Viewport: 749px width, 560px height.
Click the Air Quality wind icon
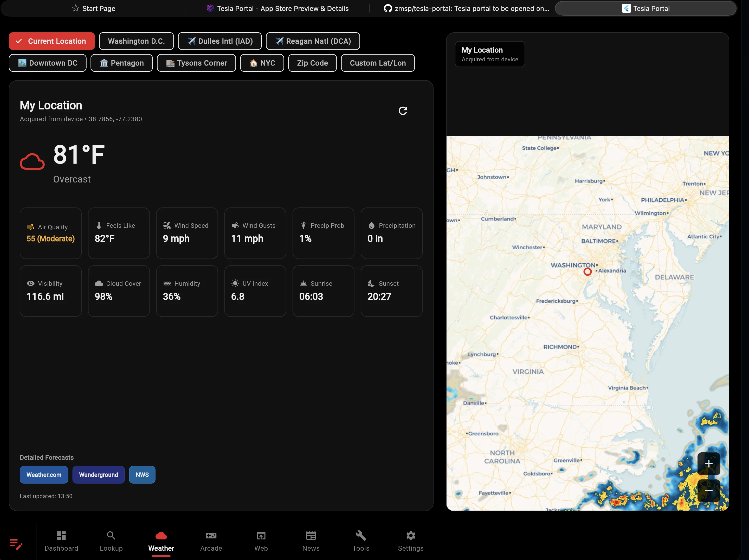tap(30, 227)
